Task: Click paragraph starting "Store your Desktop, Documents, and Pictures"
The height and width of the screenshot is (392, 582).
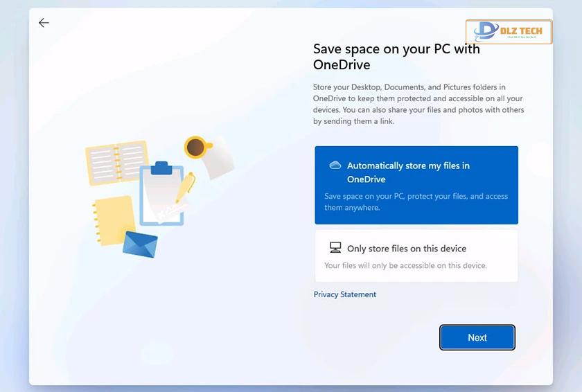Action: pos(418,104)
